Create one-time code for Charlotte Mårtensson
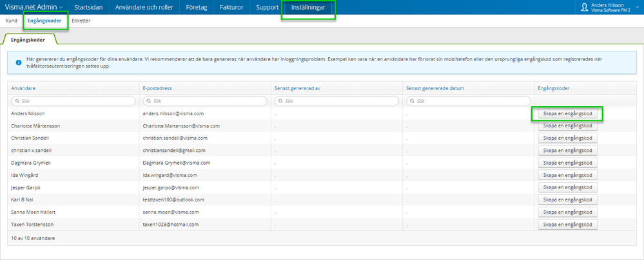The image size is (644, 260). click(567, 126)
